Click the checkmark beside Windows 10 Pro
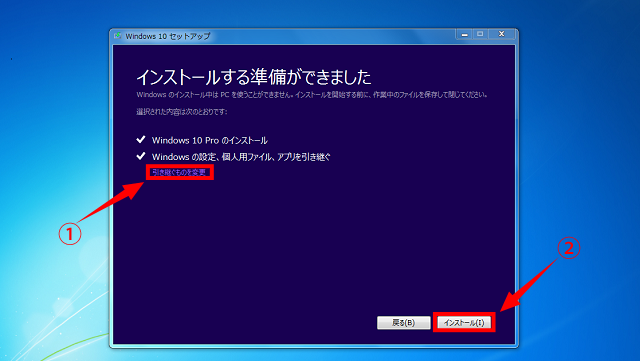 pos(141,140)
